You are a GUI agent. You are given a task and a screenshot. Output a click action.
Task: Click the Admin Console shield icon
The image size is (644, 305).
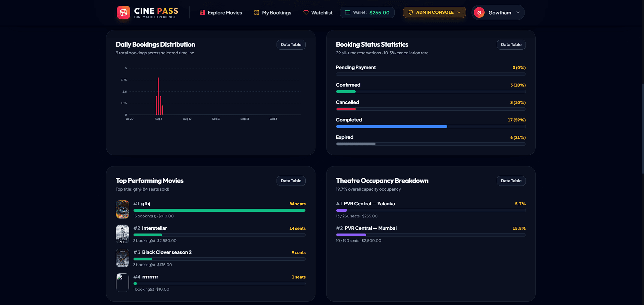click(x=410, y=12)
